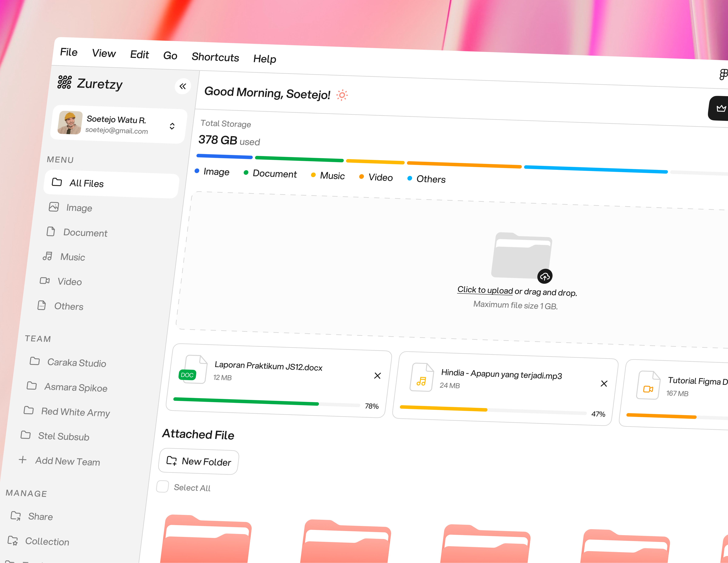Create a New Folder
The image size is (728, 563).
199,462
